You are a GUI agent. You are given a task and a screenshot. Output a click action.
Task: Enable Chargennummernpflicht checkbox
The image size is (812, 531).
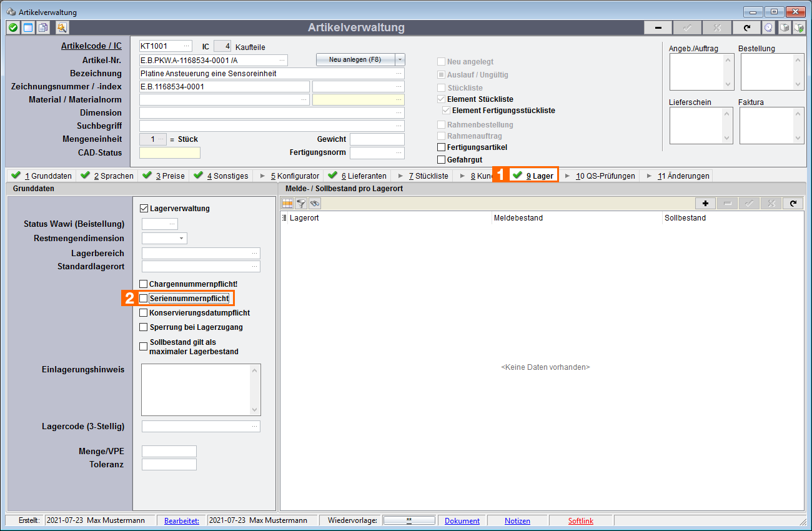144,284
